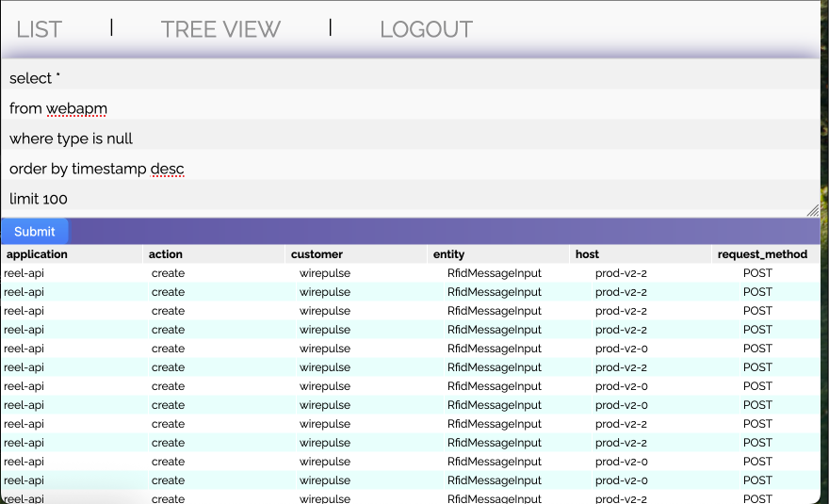Click the 'where type is null' line
Viewport: 829px width, 504px height.
click(71, 138)
